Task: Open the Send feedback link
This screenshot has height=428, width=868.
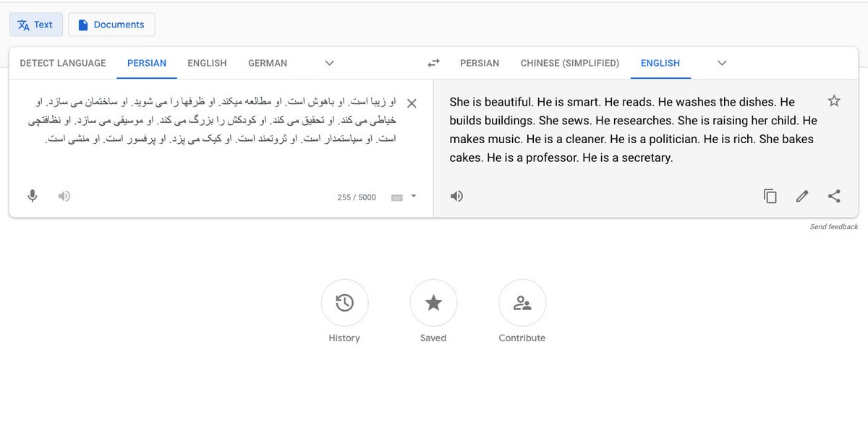Action: [834, 227]
